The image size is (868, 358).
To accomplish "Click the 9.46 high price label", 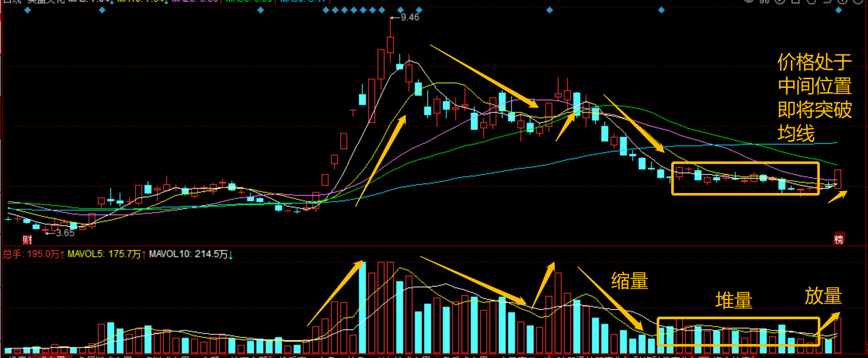I will click(x=410, y=17).
